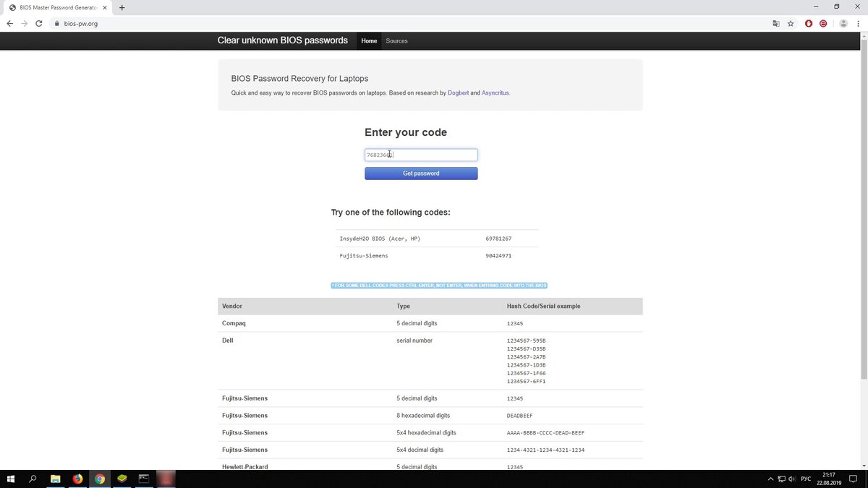Select the Dell example 1234567-2A7B
Screen dimensions: 868x488
click(x=527, y=357)
